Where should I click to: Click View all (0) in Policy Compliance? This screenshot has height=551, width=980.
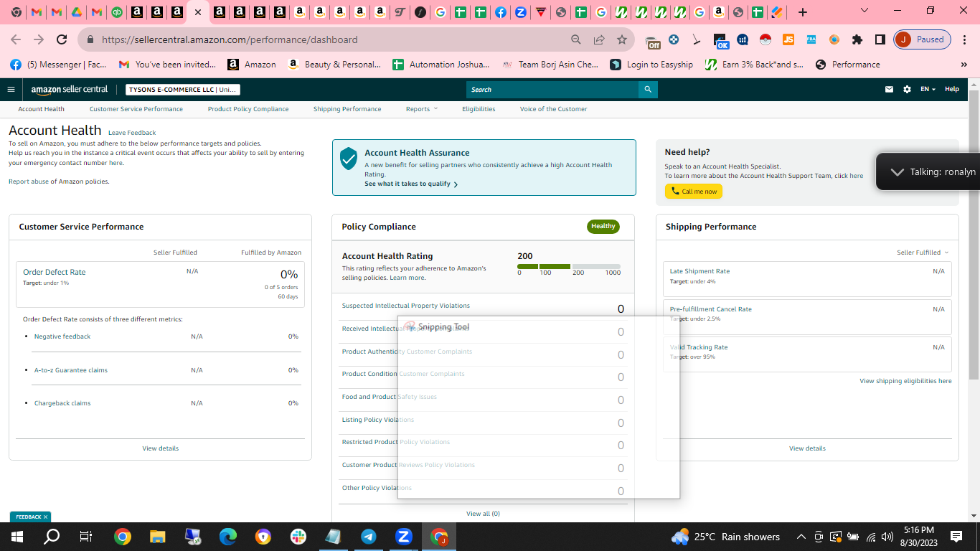(483, 514)
